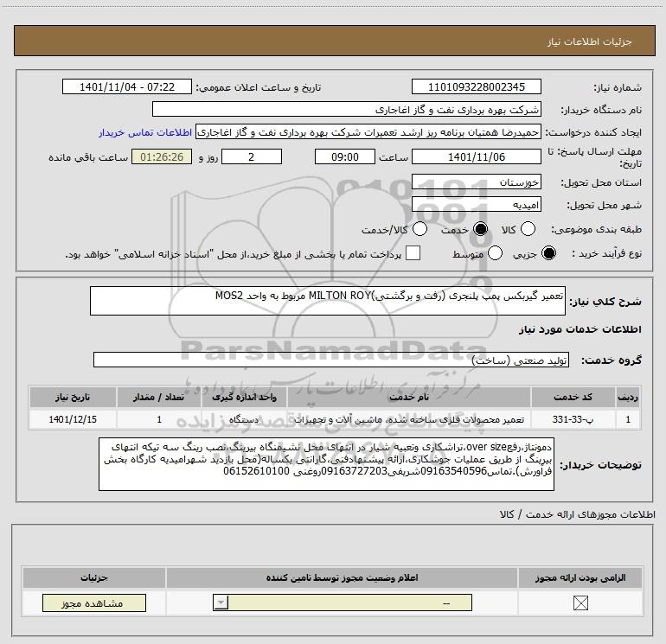Click the کد خدمت column header
The width and height of the screenshot is (666, 644).
573,397
